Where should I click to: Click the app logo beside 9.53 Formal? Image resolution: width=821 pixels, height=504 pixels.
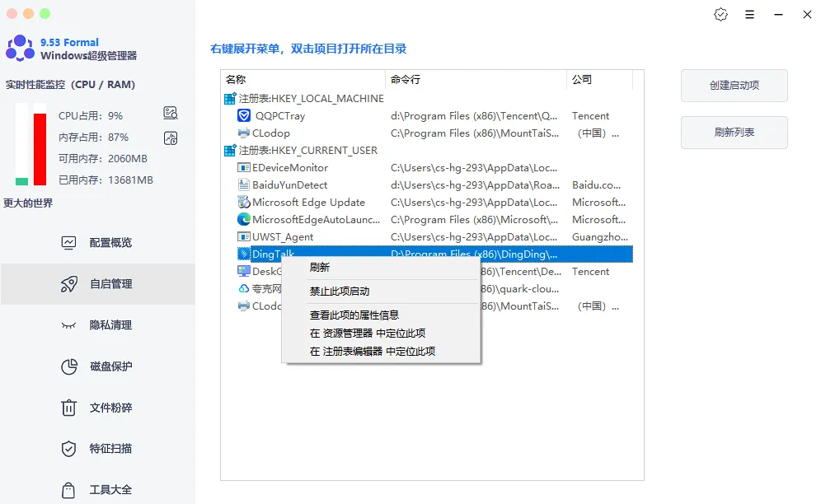click(x=20, y=48)
